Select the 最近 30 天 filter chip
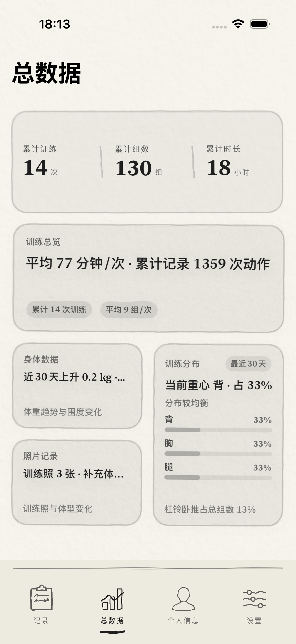296x644 pixels. pos(249,364)
